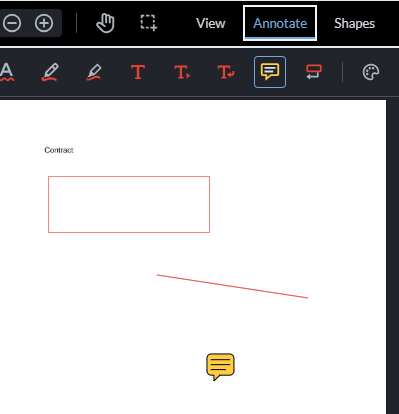Viewport: 399px width, 414px height.
Task: Click the Annotate tab
Action: pyautogui.click(x=280, y=23)
